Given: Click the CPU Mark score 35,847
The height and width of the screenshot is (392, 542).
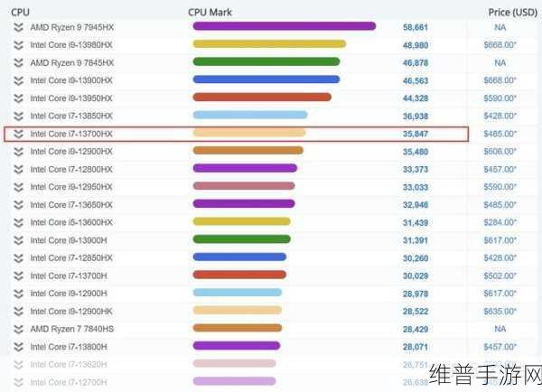Looking at the screenshot, I should pos(416,134).
